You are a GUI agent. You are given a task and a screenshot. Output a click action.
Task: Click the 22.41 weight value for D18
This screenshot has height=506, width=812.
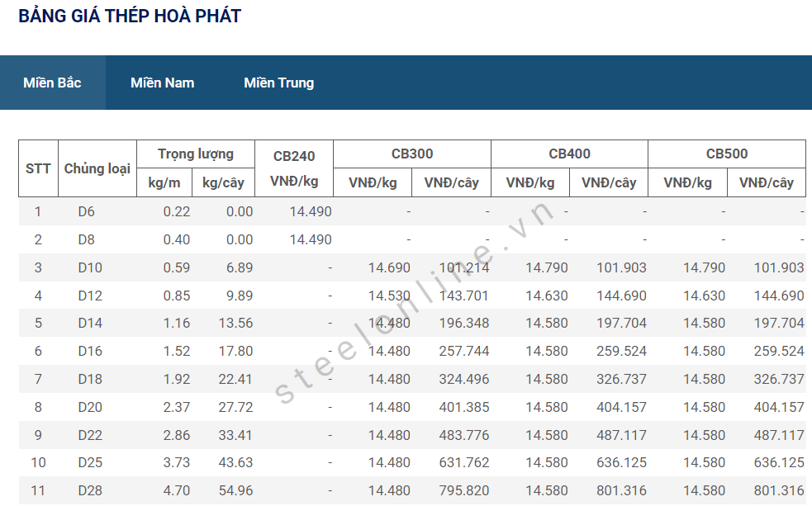pos(235,379)
